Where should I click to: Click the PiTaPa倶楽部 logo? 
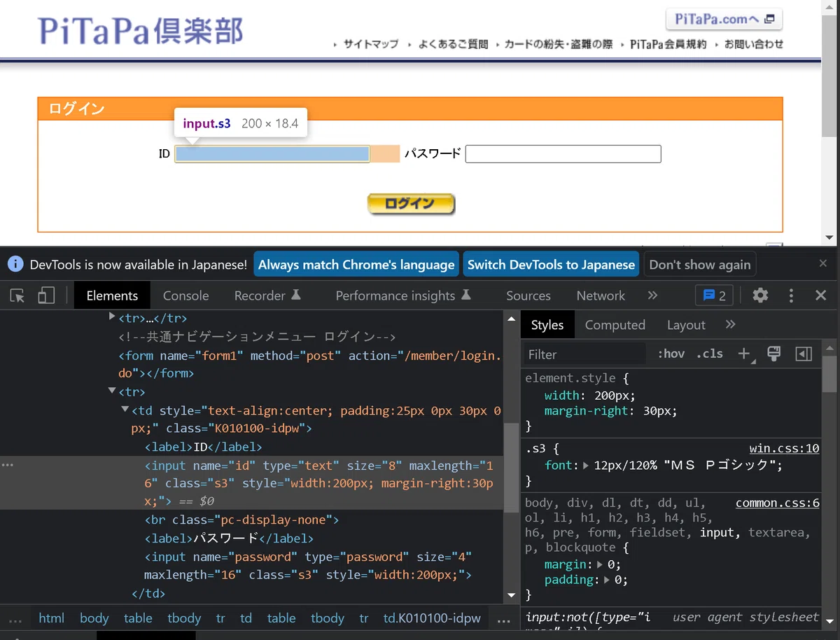pos(141,30)
